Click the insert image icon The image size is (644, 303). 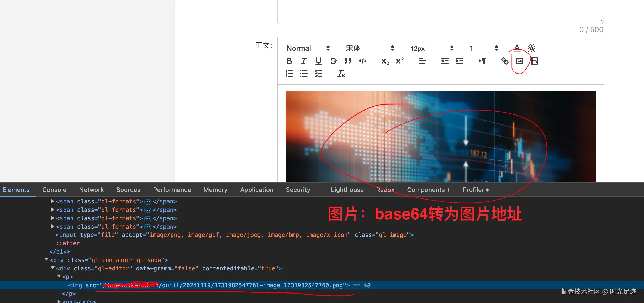(x=519, y=61)
